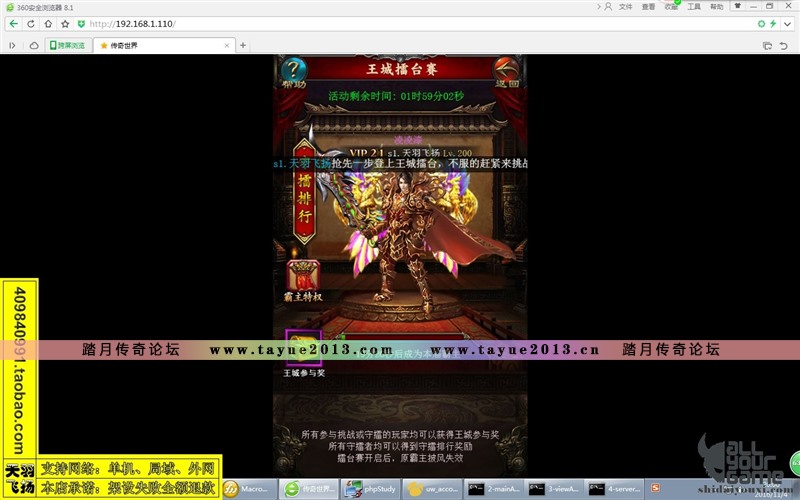Click the game's 帮助 help question-mark icon
The image size is (800, 500).
point(294,71)
